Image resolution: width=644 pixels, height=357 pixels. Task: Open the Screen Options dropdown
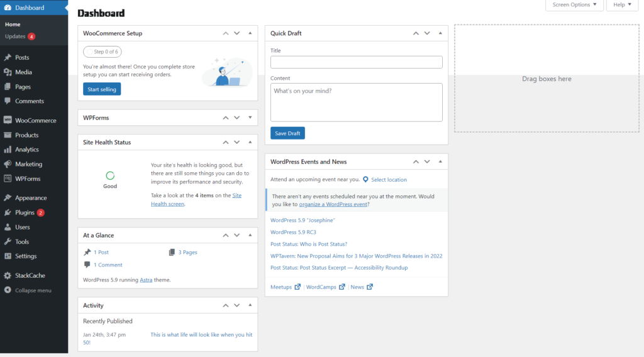(574, 5)
